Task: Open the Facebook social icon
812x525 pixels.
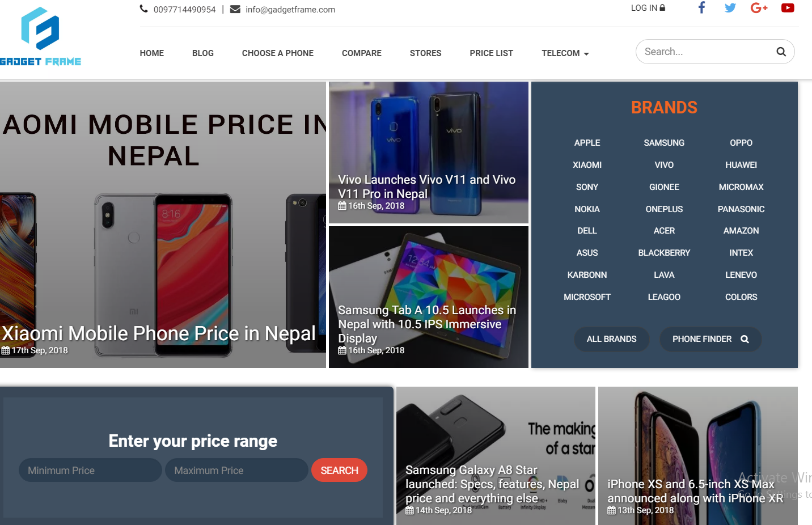Action: (x=701, y=7)
